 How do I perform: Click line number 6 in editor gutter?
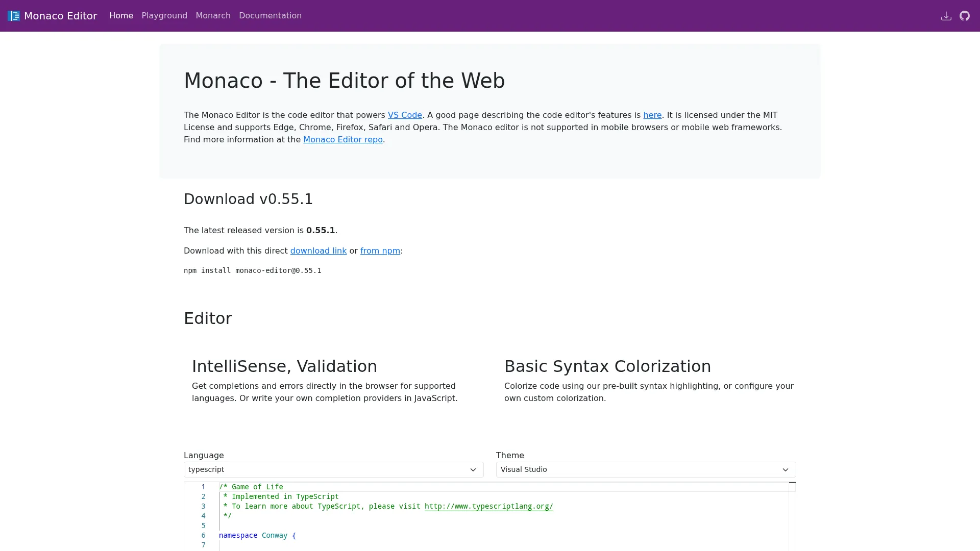click(203, 536)
